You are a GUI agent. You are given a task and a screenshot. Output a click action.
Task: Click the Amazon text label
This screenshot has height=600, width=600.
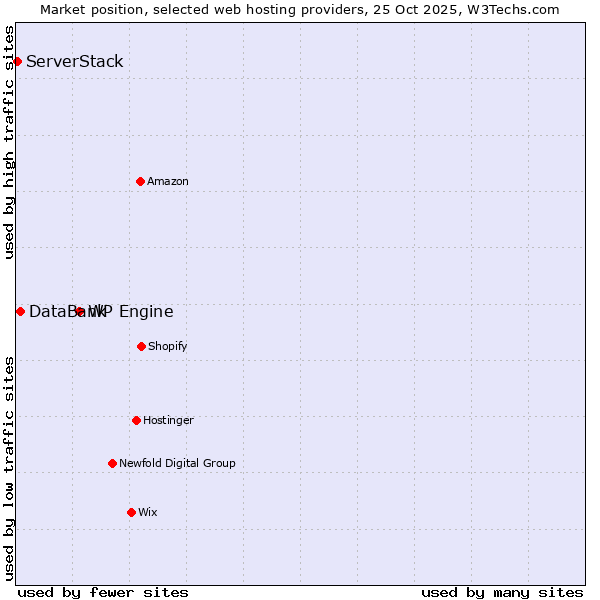click(x=168, y=181)
